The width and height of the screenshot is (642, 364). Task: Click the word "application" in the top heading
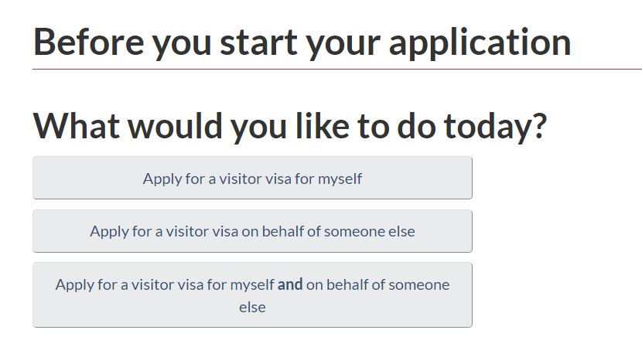click(480, 41)
